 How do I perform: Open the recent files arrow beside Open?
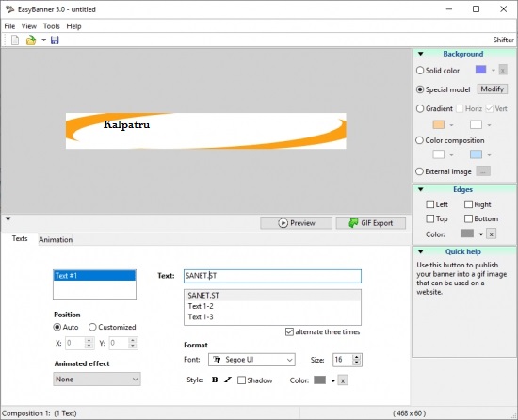(x=44, y=40)
